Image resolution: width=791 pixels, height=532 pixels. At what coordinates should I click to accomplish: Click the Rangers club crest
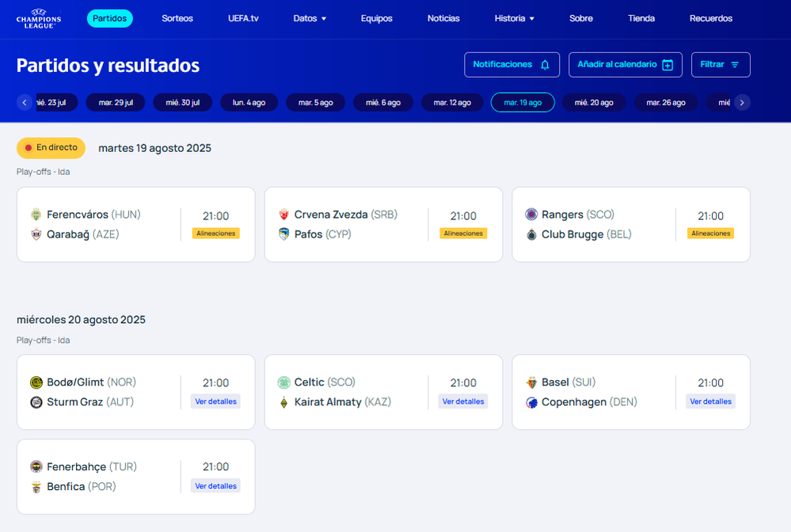tap(531, 215)
